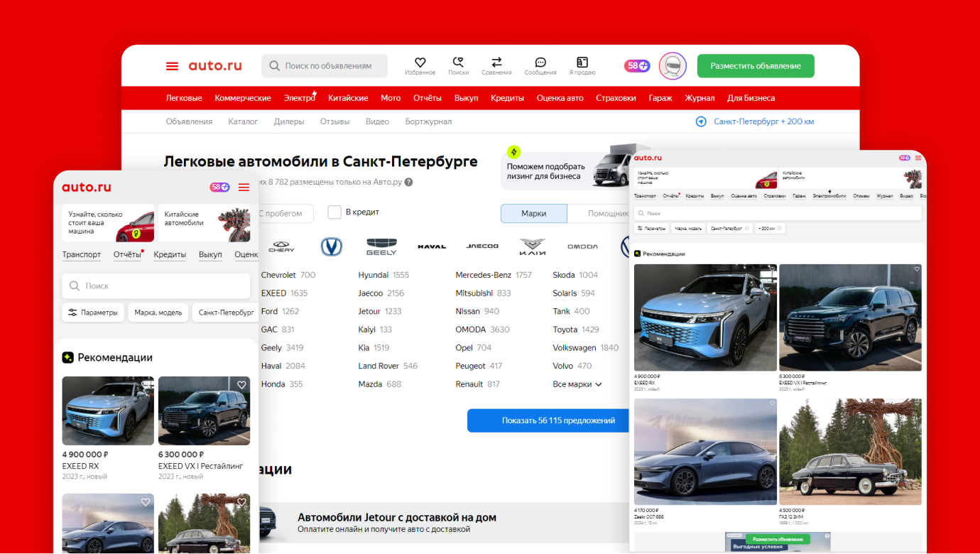Open Транспорт tab in mobile view

coord(82,254)
